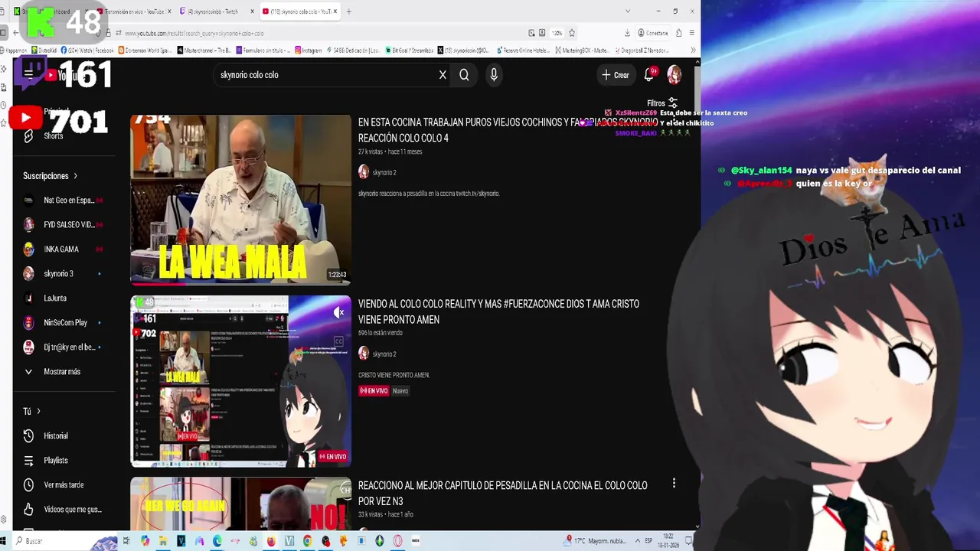Go back with the browser back arrow
This screenshot has width=980, height=551.
[16, 33]
